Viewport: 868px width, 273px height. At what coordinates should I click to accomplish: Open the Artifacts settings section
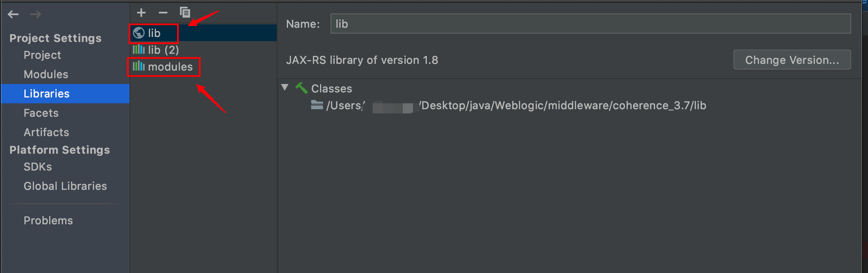click(x=46, y=132)
